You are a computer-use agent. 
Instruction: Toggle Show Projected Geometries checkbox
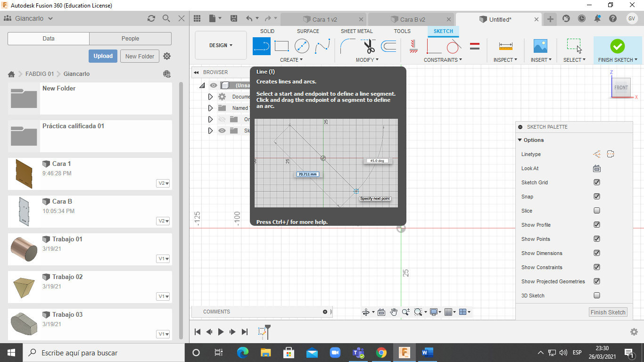(597, 281)
